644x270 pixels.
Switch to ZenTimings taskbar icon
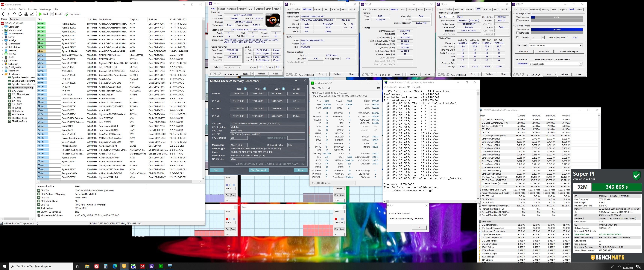tap(161, 266)
